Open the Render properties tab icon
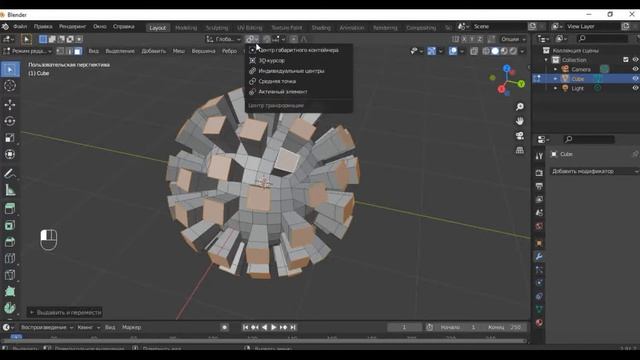This screenshot has height=360, width=640. coord(539,173)
